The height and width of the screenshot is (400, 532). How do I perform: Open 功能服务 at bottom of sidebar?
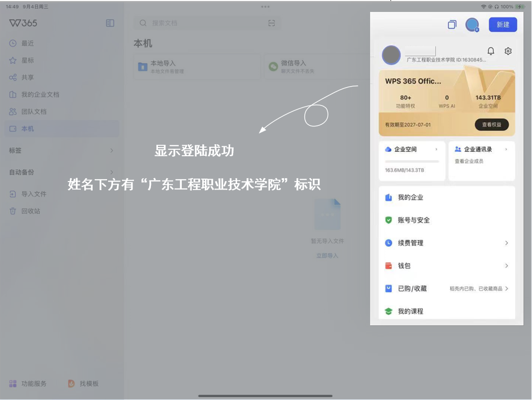28,384
